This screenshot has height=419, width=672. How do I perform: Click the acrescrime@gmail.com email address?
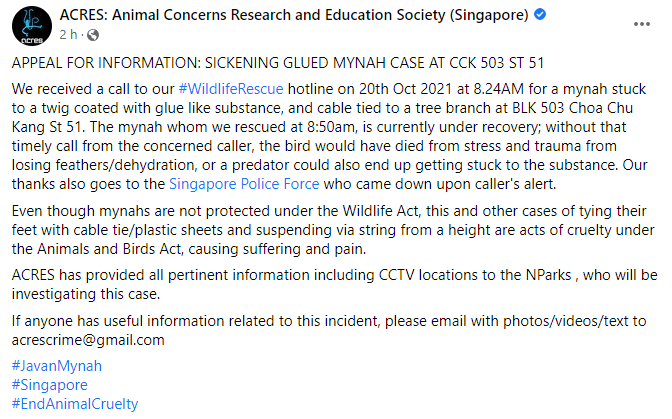point(88,339)
